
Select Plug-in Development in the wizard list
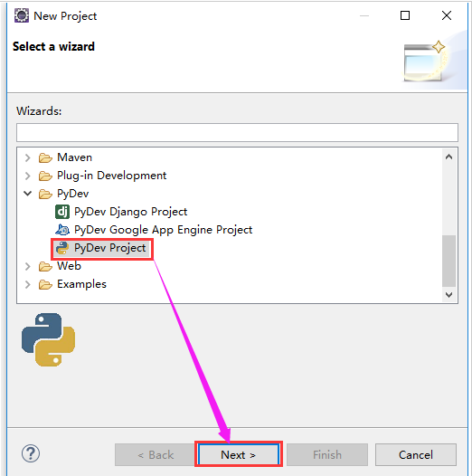tap(111, 176)
